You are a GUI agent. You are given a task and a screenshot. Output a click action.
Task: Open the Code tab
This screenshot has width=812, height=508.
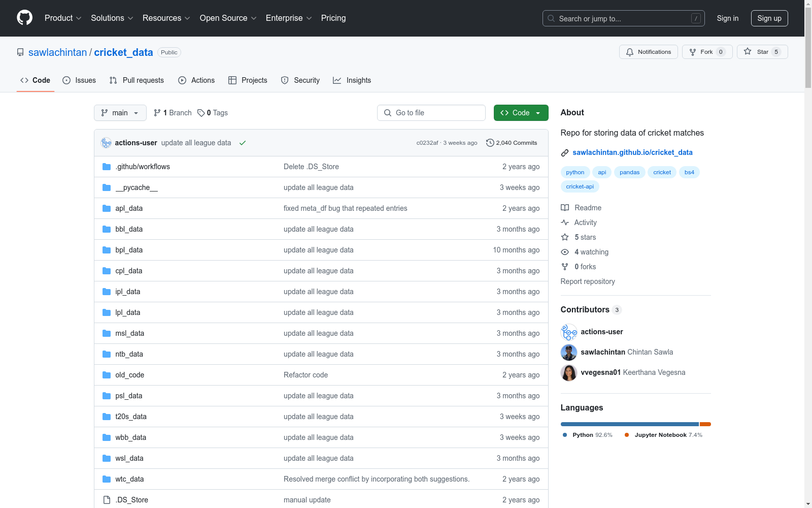pos(36,80)
